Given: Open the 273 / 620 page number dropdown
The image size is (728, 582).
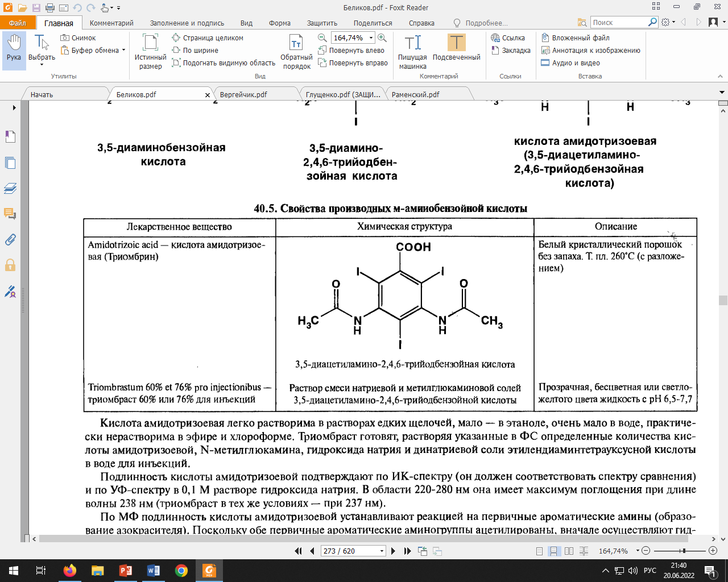Looking at the screenshot, I should coord(382,551).
